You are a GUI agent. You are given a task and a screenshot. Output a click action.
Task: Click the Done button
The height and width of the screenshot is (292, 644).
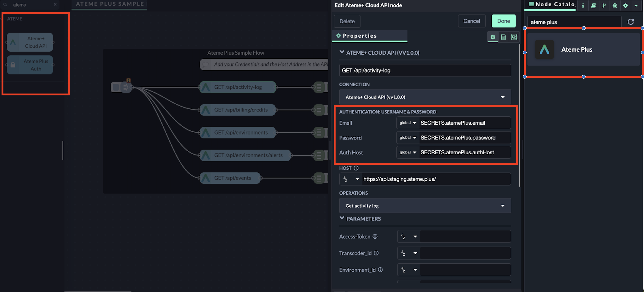coord(503,21)
